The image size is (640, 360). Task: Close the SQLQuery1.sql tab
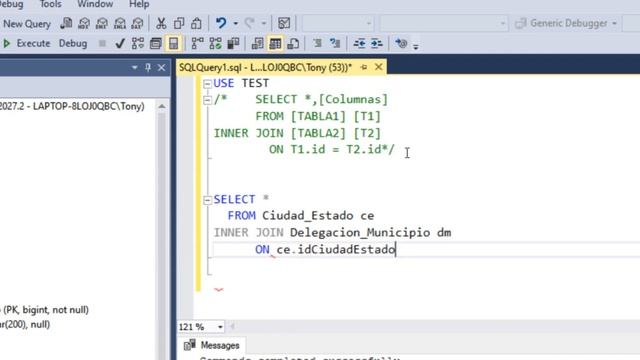pos(379,67)
